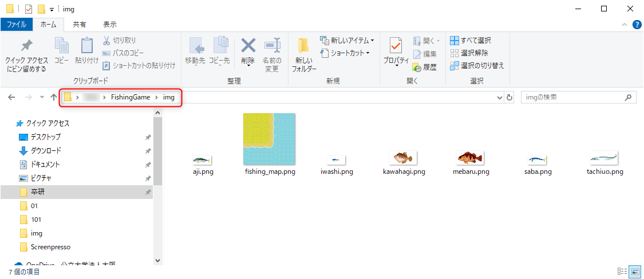Select the fishing_map.png thumbnail
Screen dimensions: 644x279
270,139
